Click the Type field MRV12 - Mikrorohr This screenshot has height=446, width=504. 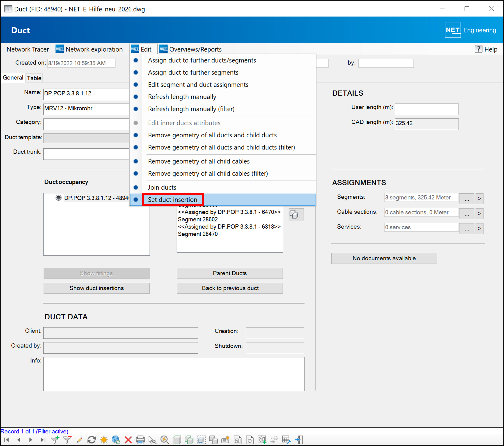pos(86,109)
